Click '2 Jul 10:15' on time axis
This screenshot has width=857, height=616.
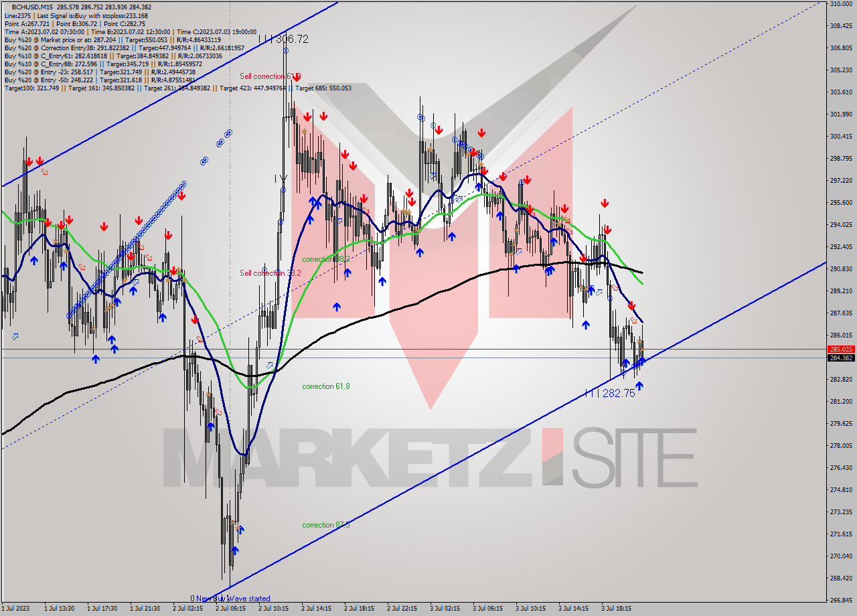coord(273,609)
